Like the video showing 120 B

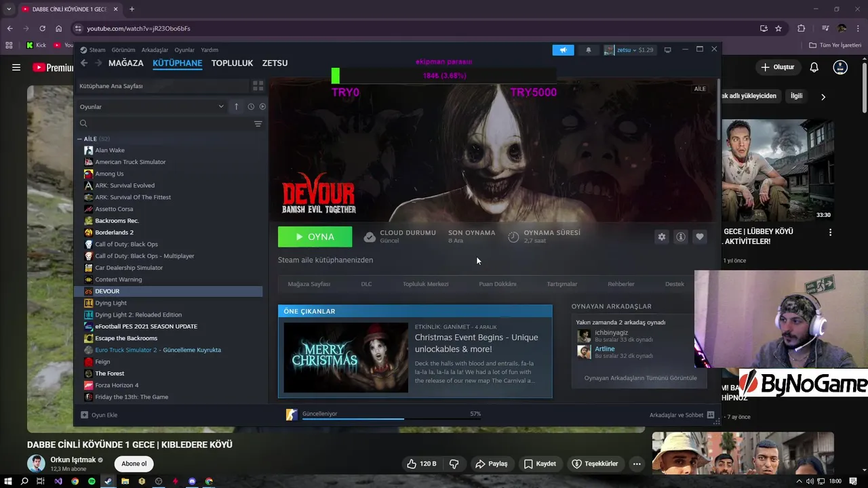(422, 464)
